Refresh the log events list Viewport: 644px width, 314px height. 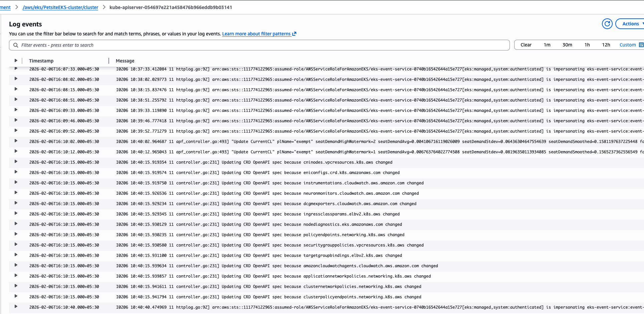coord(607,24)
